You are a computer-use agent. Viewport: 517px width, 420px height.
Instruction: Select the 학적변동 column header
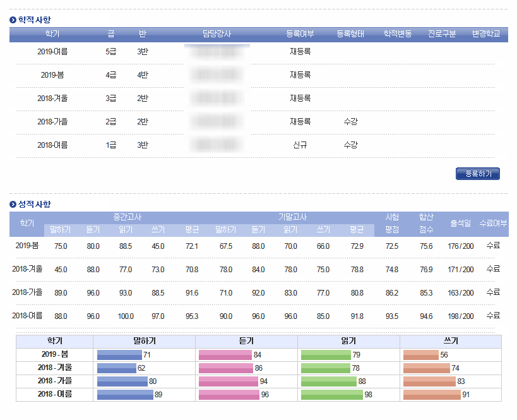point(397,34)
